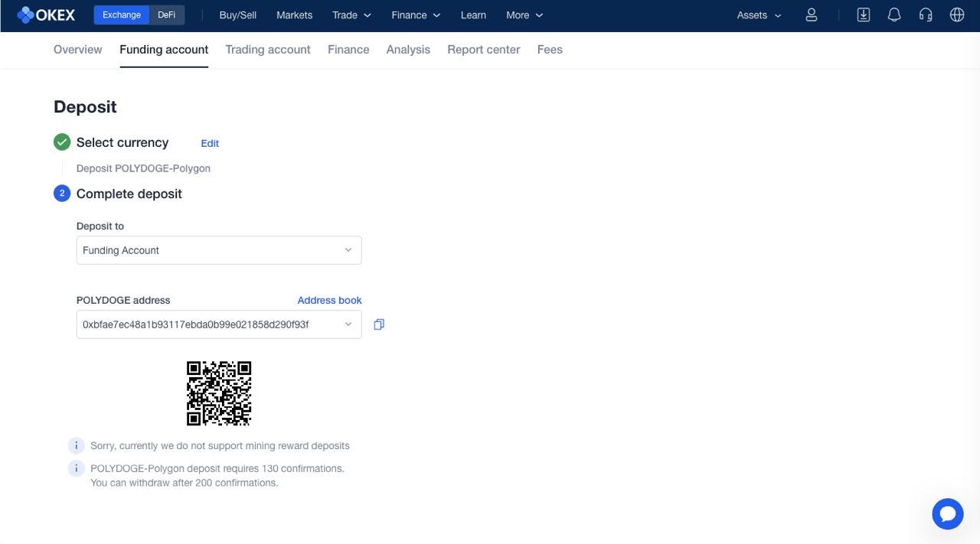
Task: Click the Deposit POLYDOGE-Polygon text
Action: pos(143,168)
